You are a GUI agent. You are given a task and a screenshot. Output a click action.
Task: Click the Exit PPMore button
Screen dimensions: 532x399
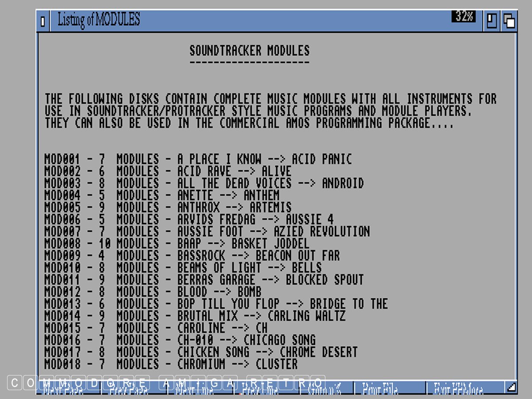pos(465,390)
